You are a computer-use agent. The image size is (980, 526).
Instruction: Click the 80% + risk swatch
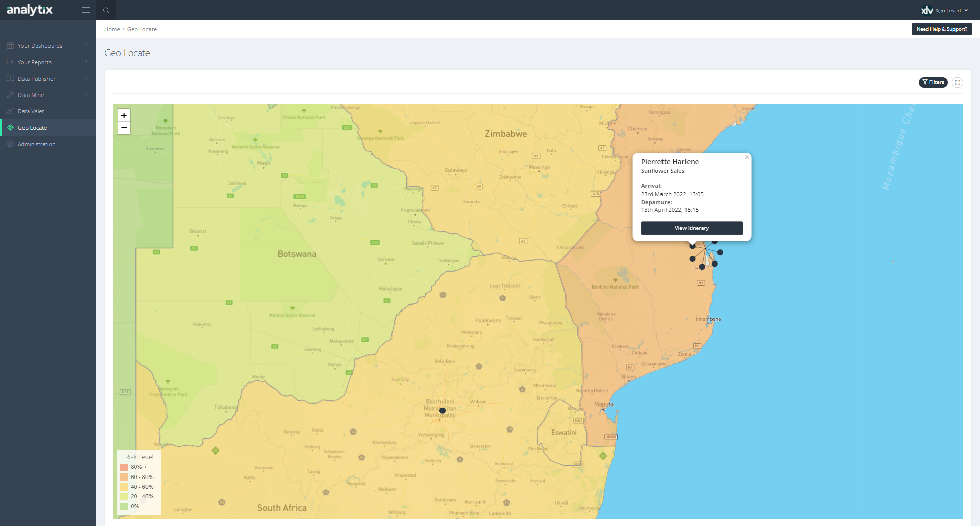pyautogui.click(x=124, y=467)
